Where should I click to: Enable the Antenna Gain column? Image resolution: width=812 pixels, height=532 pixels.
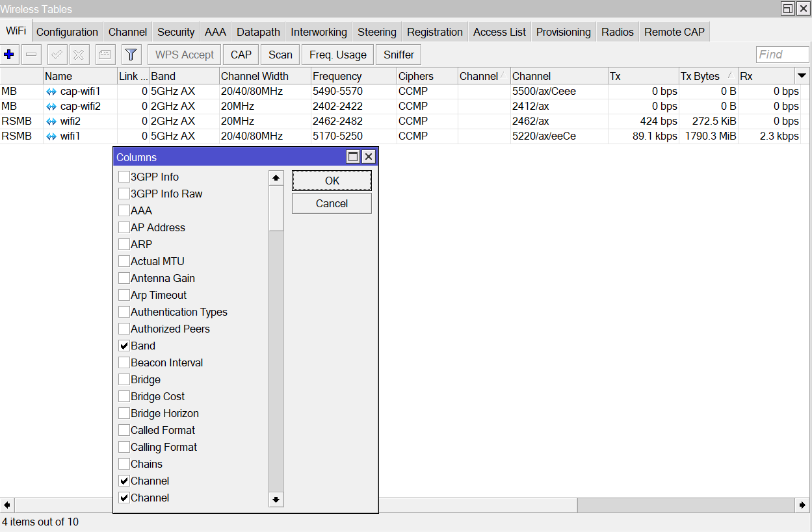click(124, 278)
